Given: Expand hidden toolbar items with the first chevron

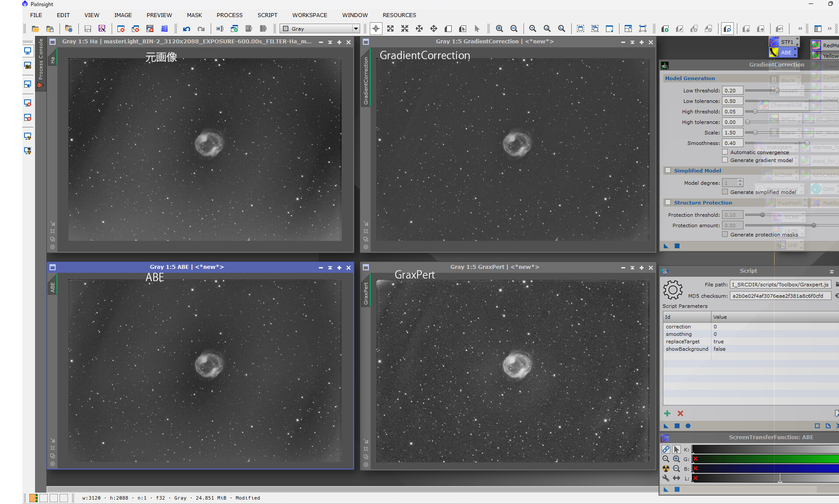Looking at the screenshot, I should tap(800, 29).
